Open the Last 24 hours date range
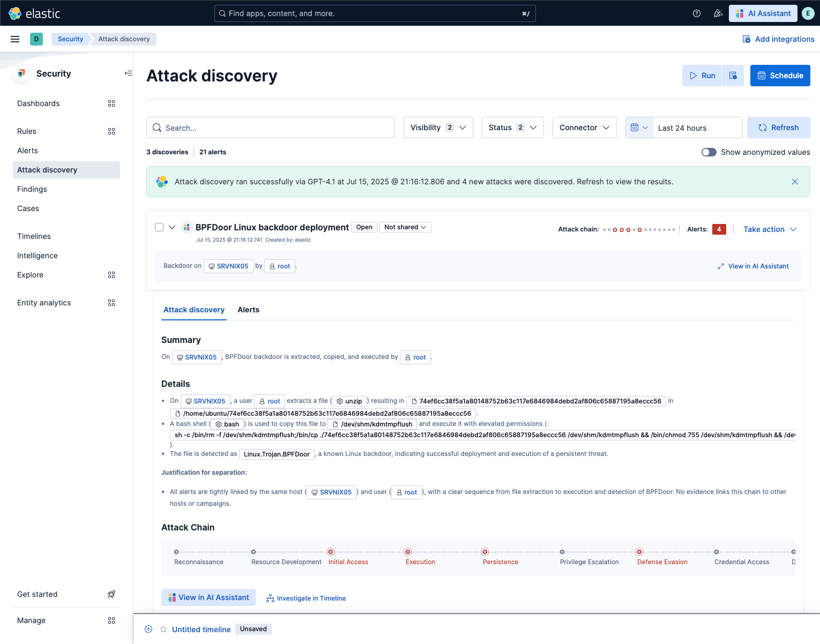 click(x=697, y=128)
